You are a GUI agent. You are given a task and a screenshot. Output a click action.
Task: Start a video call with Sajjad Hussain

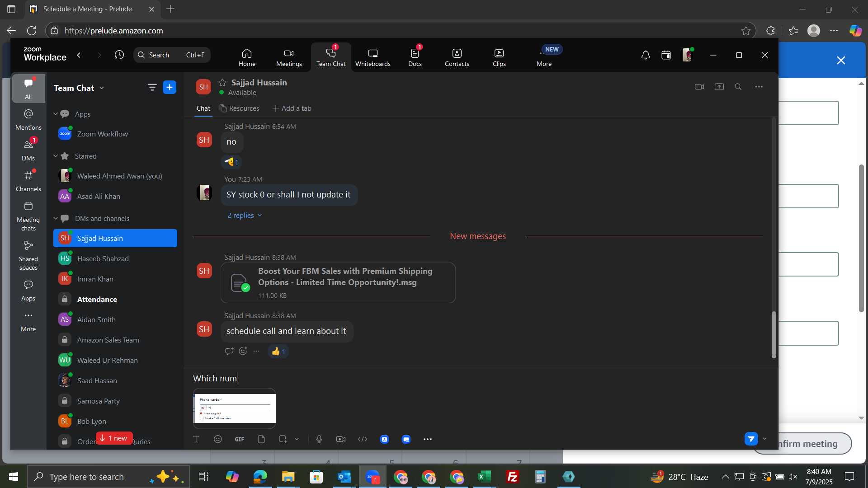(699, 87)
